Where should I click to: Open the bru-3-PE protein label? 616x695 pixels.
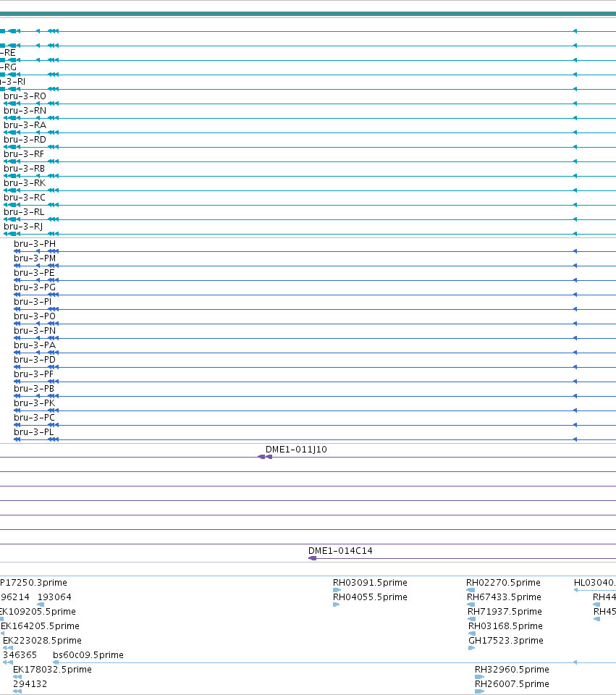[x=34, y=273]
